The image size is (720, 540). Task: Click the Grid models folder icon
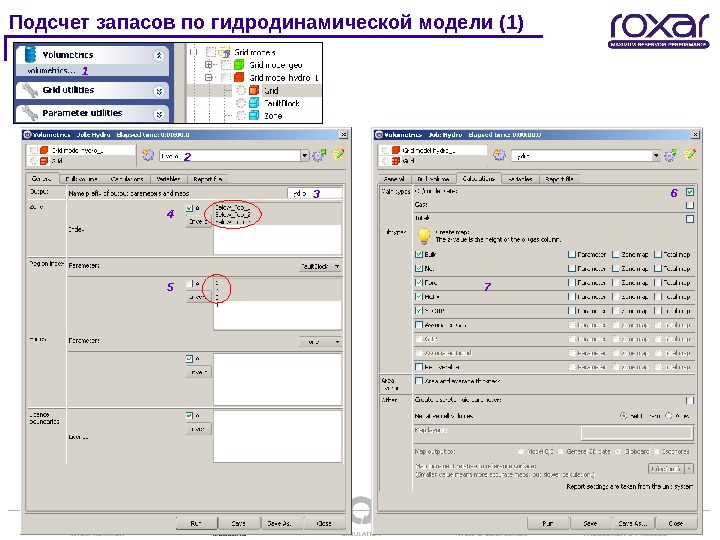tap(224, 52)
